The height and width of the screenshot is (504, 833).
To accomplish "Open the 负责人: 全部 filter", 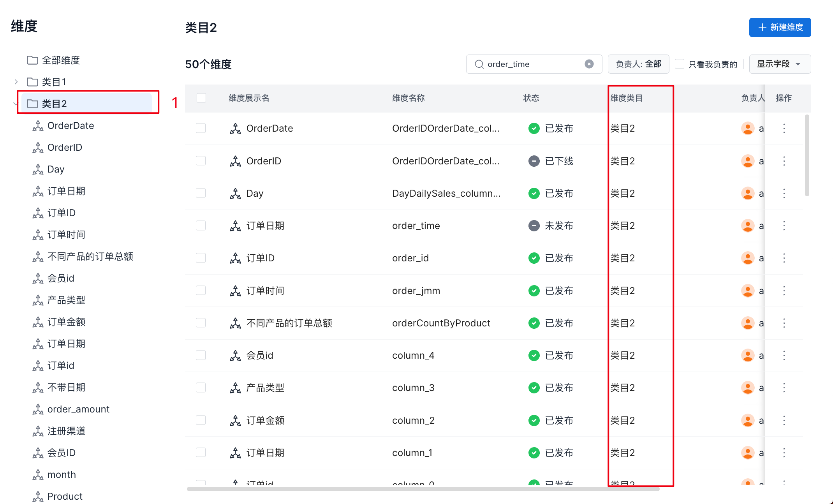I will pyautogui.click(x=638, y=64).
